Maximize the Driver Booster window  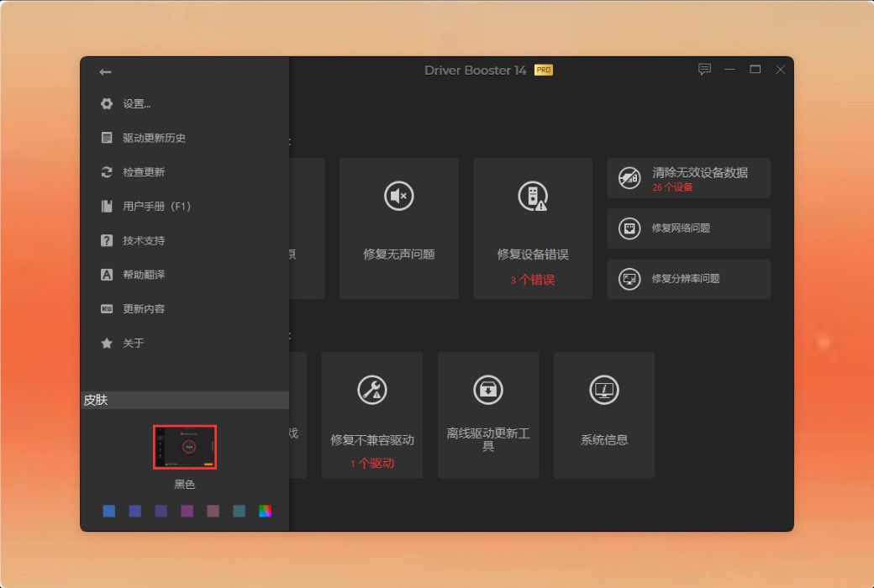(x=756, y=70)
